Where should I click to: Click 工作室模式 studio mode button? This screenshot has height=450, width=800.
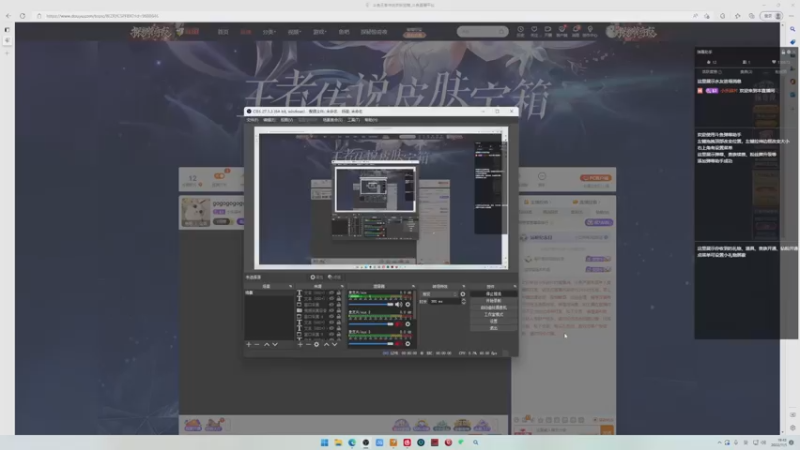pyautogui.click(x=493, y=314)
